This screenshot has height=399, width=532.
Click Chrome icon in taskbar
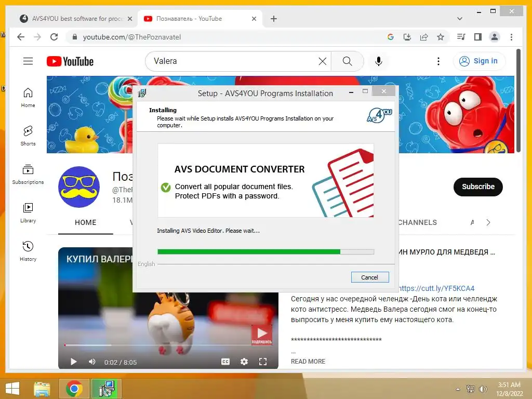coord(74,389)
